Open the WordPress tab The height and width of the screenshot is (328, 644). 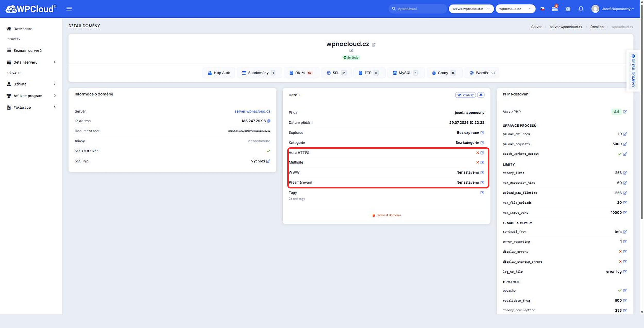point(482,73)
